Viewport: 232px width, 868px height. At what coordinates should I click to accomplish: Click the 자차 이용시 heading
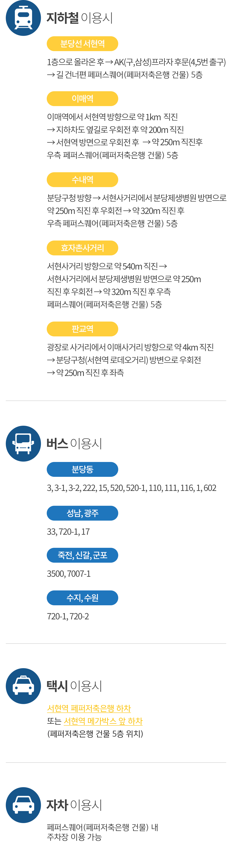[74, 805]
